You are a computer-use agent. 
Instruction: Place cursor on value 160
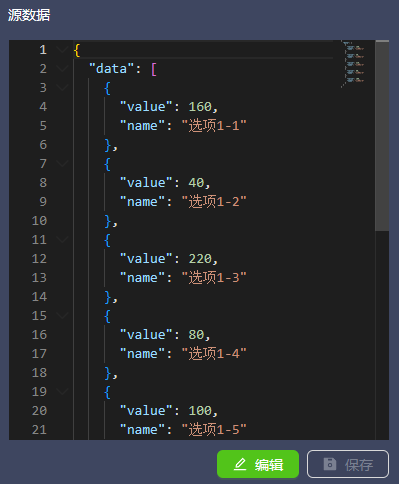tap(200, 107)
